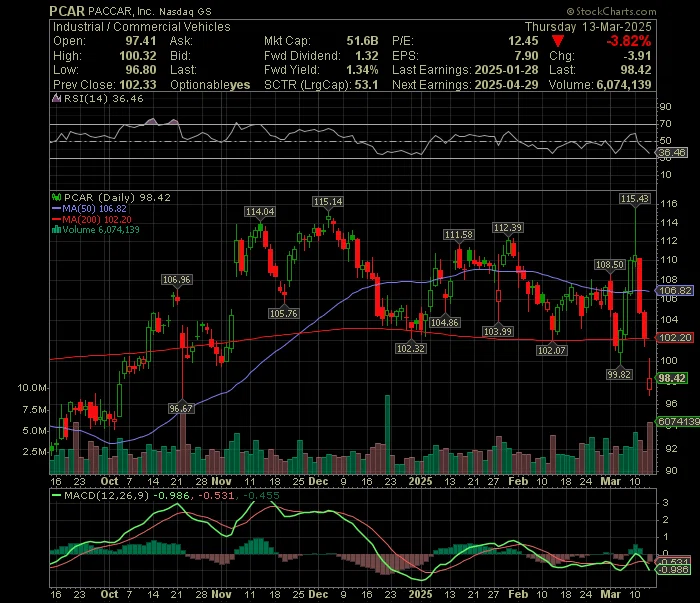
Task: Click the 116 price axis label
Action: click(x=669, y=204)
